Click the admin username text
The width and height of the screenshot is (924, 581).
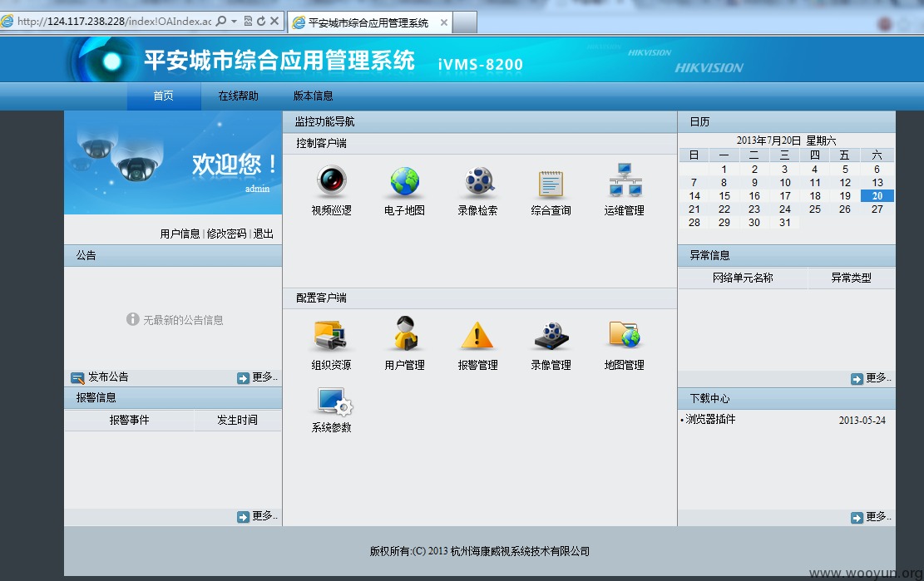(x=257, y=189)
